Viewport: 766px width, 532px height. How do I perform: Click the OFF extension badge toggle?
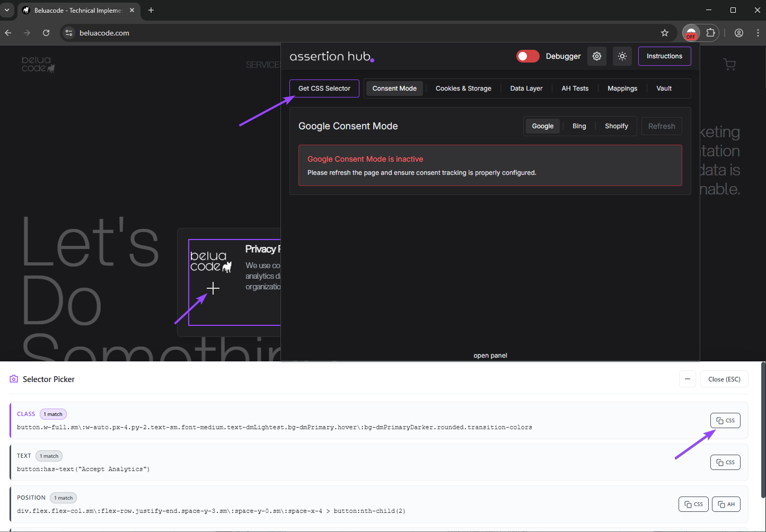click(x=691, y=33)
